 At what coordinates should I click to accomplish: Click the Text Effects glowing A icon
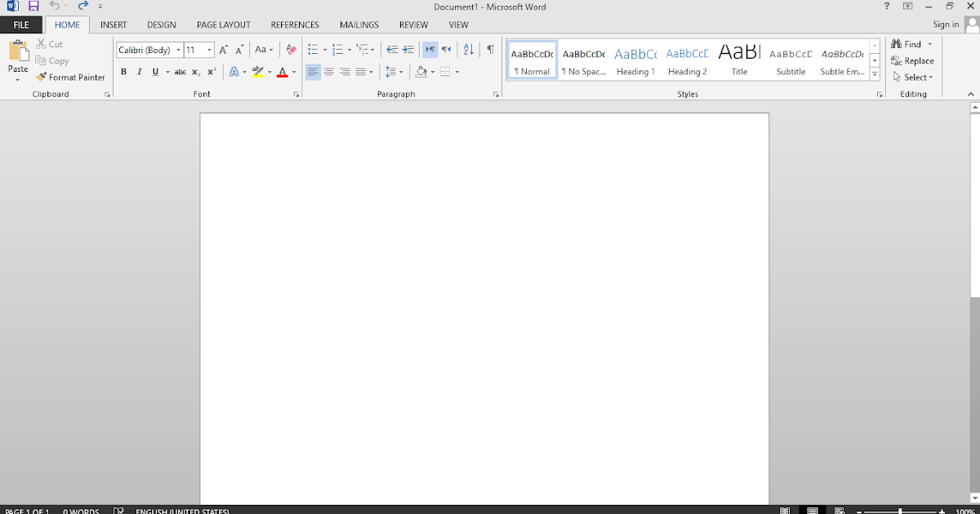click(234, 72)
